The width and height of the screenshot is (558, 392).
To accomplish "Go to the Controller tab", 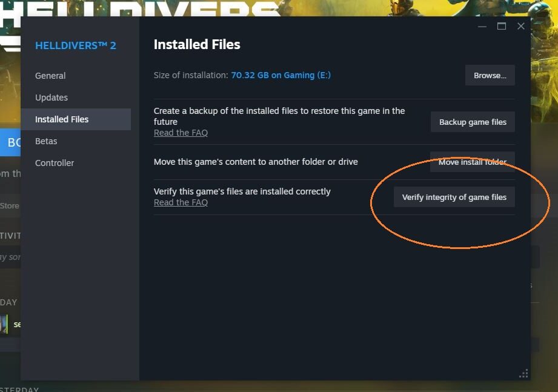I will click(x=55, y=163).
